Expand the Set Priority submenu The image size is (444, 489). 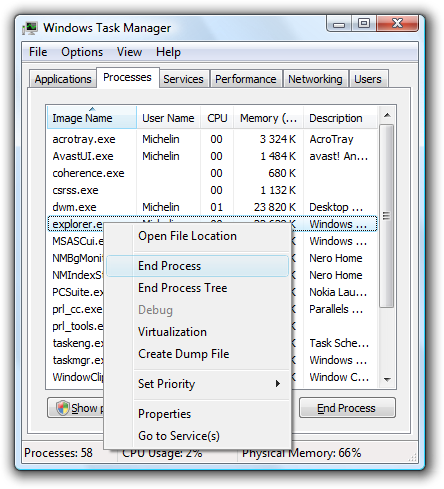point(197,384)
